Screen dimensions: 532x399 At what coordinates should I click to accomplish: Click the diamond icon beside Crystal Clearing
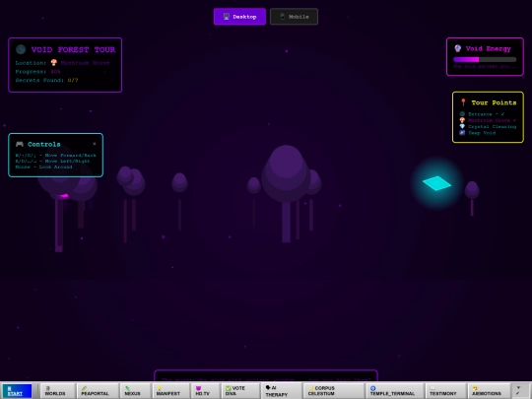coord(462,126)
